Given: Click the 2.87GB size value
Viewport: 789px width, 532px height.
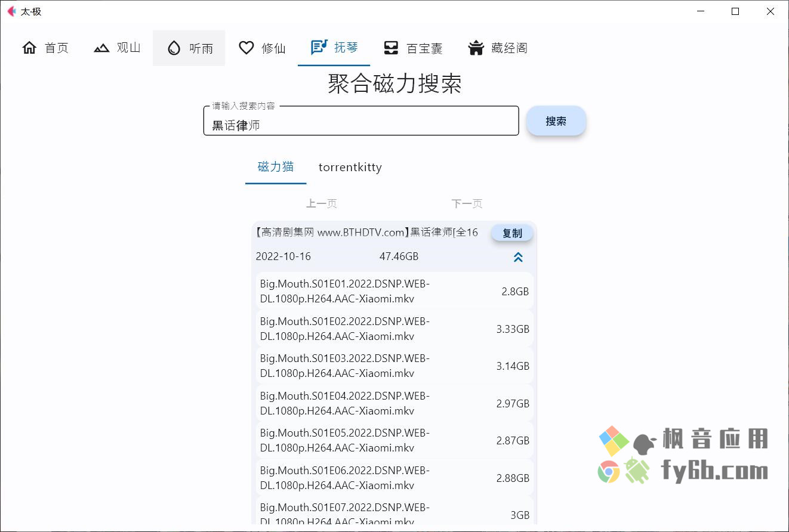Looking at the screenshot, I should pyautogui.click(x=513, y=441).
